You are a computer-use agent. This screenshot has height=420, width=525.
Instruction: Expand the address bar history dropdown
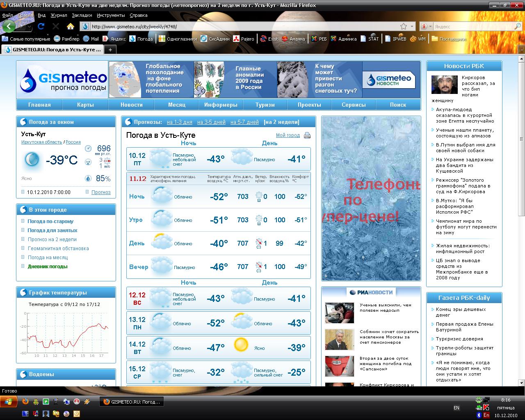point(412,26)
